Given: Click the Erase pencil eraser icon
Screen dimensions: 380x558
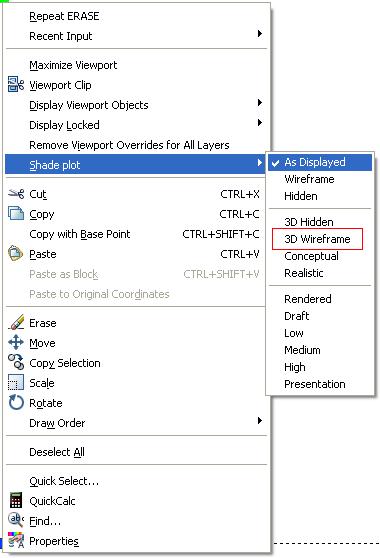Looking at the screenshot, I should click(x=16, y=322).
